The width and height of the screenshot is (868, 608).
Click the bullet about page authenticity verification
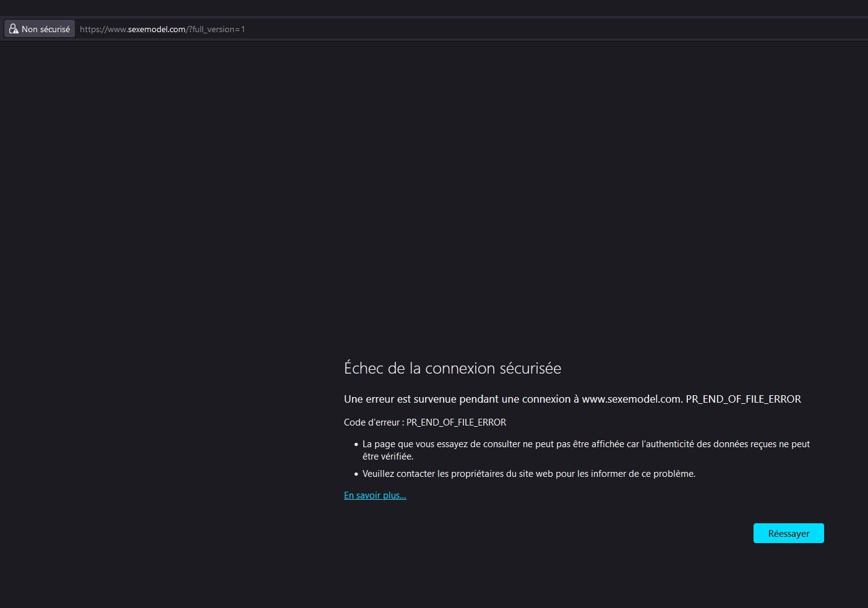pos(585,444)
